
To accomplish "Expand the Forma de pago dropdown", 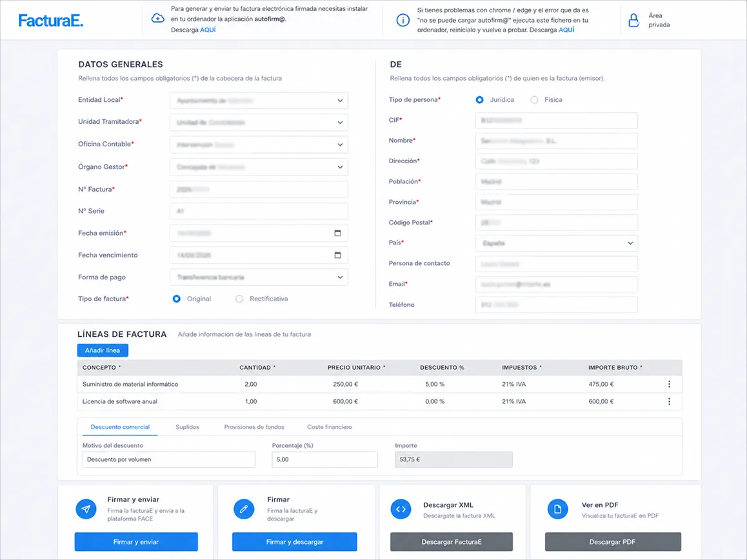I will [259, 277].
